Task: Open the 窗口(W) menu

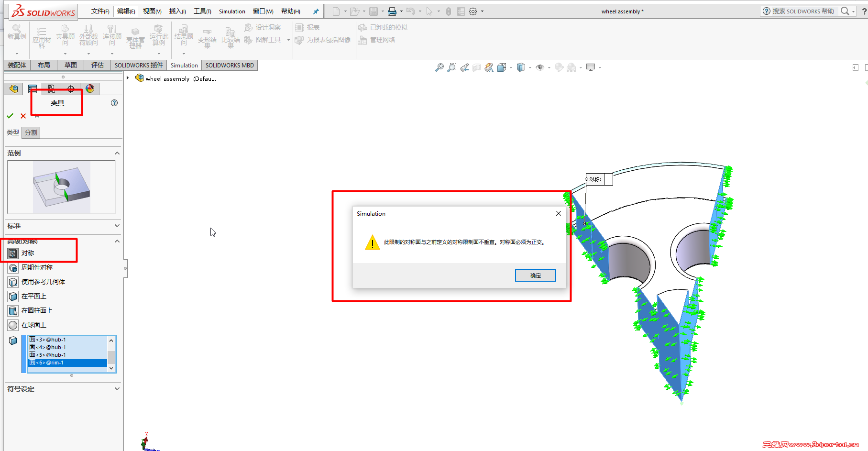Action: point(263,11)
